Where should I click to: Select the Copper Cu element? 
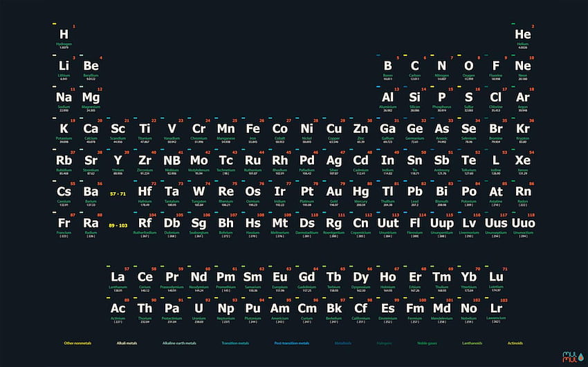point(334,131)
